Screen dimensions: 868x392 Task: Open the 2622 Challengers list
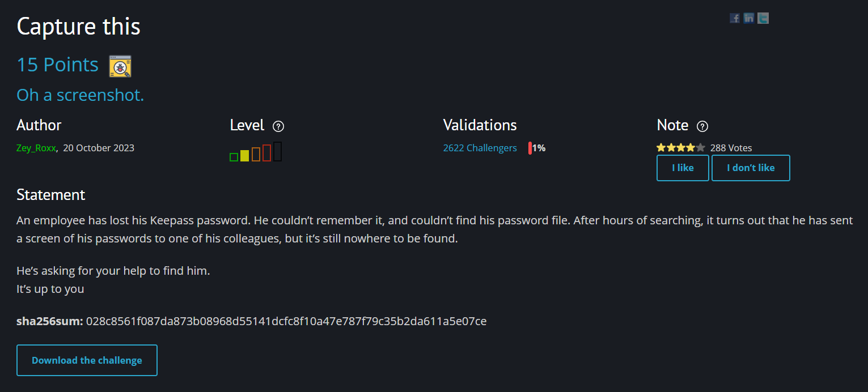480,148
